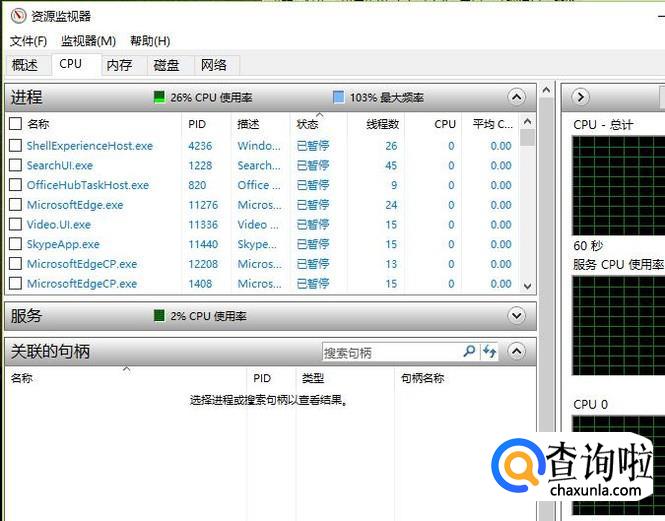This screenshot has height=521, width=665.
Task: Click PID value 4236
Action: (200, 146)
